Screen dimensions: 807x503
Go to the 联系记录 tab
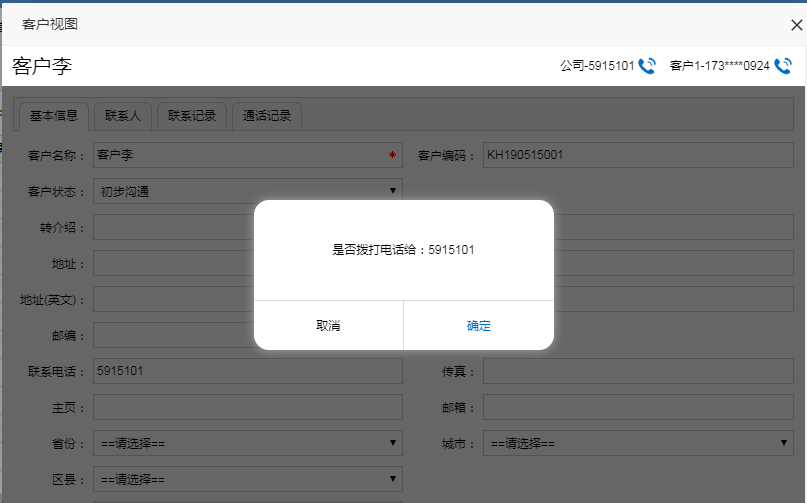192,116
